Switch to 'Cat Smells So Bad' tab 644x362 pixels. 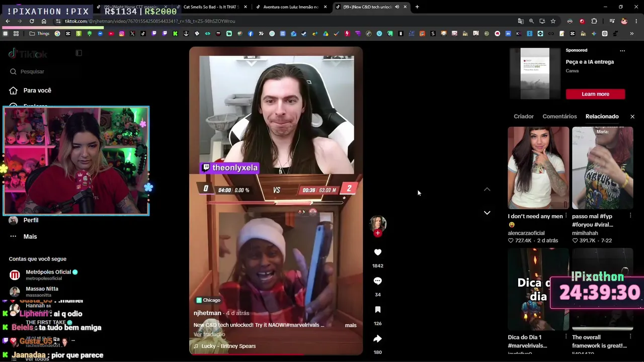[212, 7]
